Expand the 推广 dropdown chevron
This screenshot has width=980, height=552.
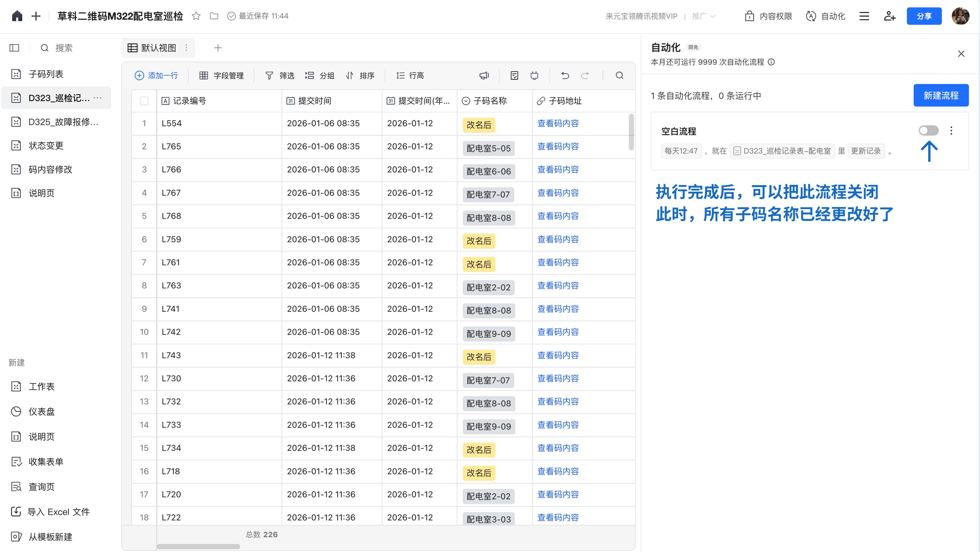pos(713,16)
